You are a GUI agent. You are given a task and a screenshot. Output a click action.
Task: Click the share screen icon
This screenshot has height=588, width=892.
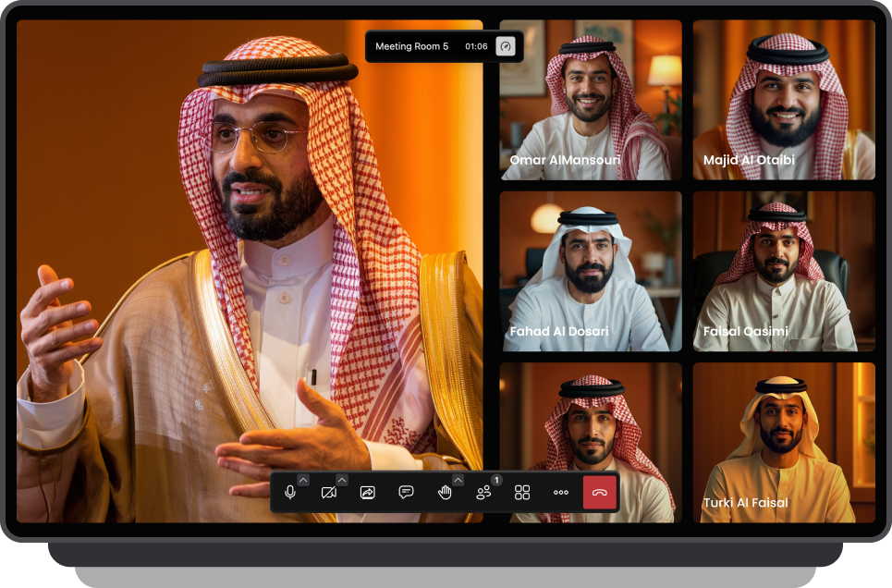pyautogui.click(x=367, y=493)
